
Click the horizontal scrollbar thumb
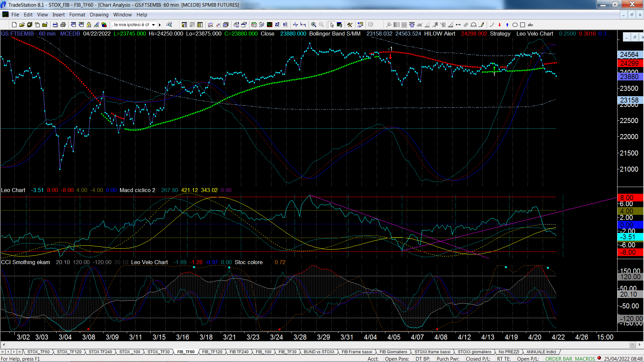click(x=633, y=345)
